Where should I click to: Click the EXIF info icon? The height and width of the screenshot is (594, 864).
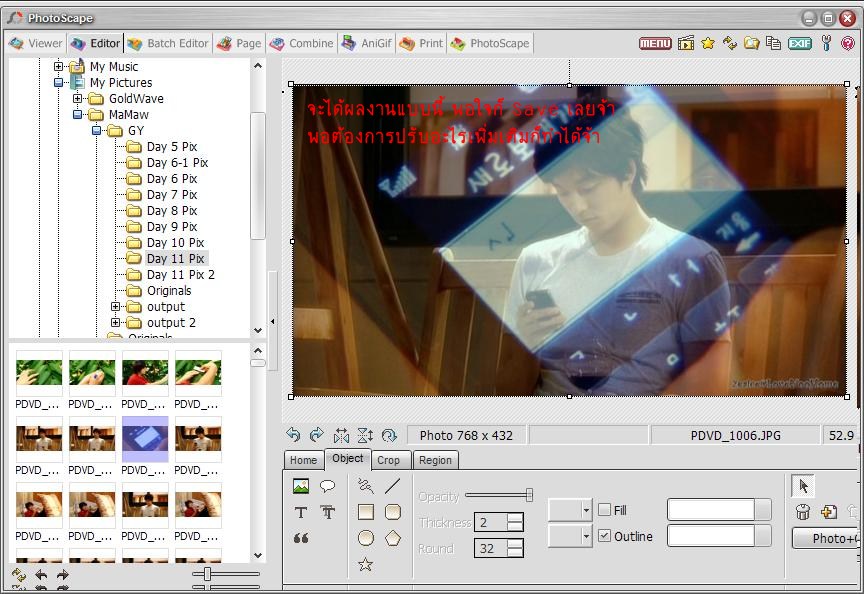tap(800, 43)
